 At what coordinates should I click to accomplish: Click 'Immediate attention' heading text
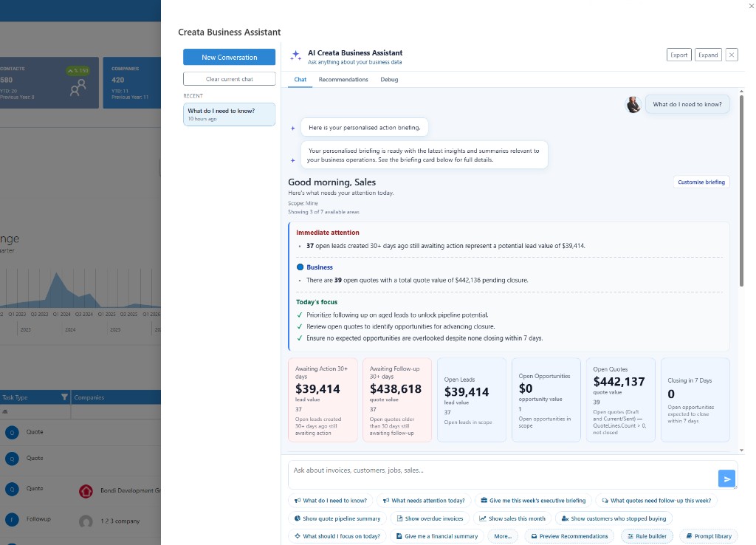tap(327, 233)
